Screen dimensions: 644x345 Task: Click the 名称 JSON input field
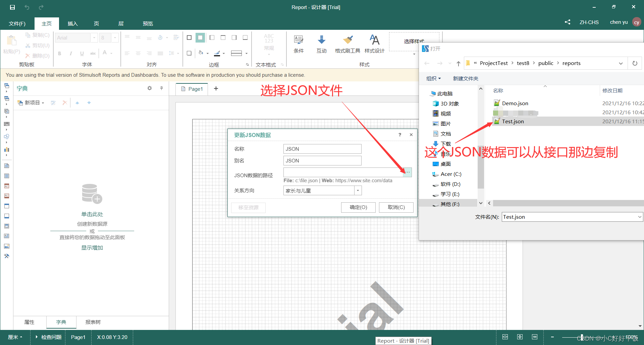click(x=322, y=149)
